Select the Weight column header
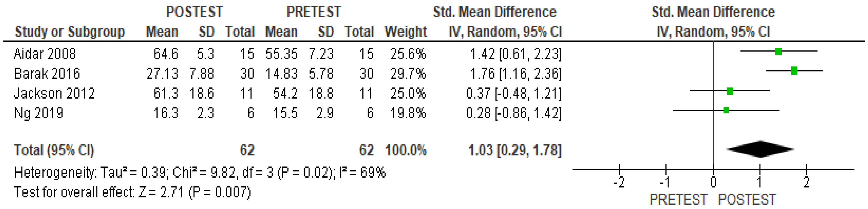The height and width of the screenshot is (209, 868). click(405, 32)
